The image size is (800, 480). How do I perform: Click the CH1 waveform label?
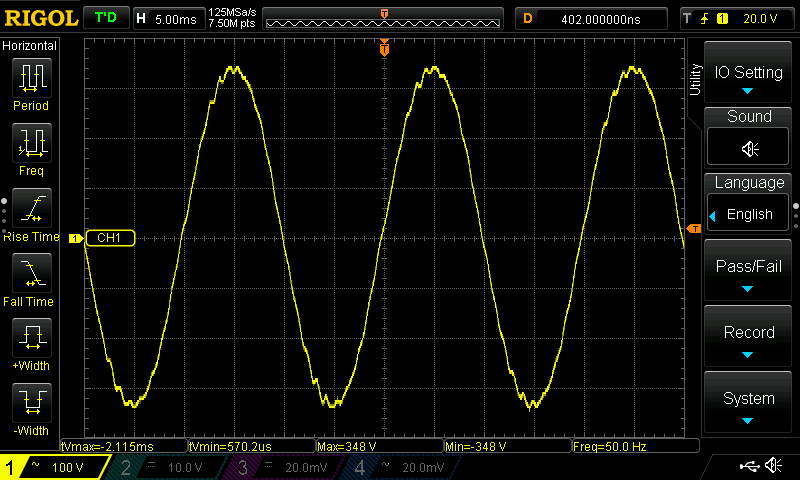(x=108, y=238)
